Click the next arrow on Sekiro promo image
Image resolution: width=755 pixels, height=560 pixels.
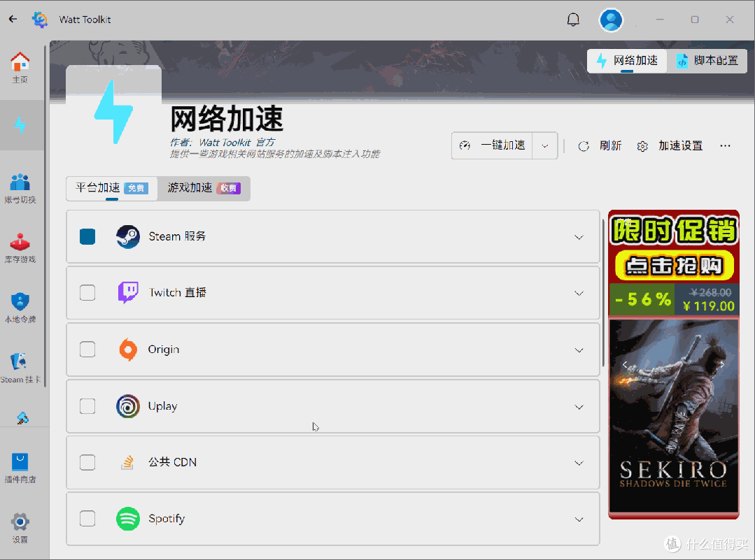coord(722,364)
